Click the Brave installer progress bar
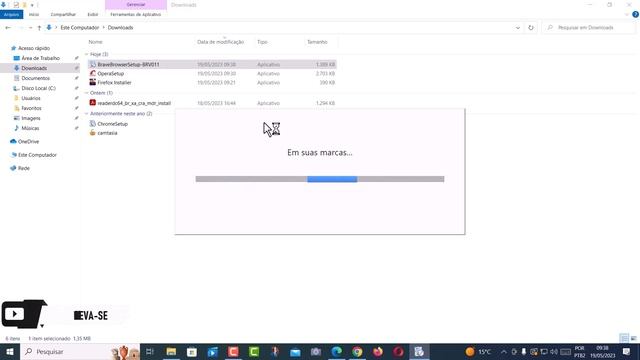 point(320,179)
